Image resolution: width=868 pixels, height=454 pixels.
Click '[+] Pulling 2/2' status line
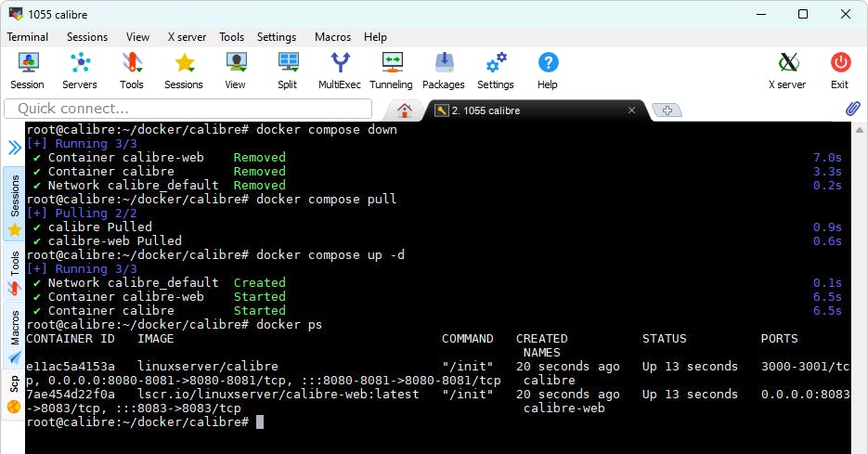click(x=82, y=214)
